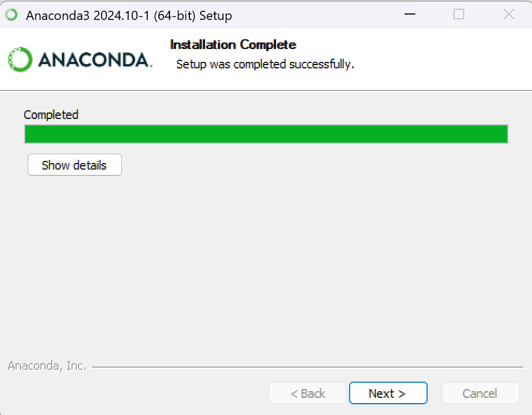Click the greyed-out Cancel button
This screenshot has width=532, height=415.
(x=480, y=393)
